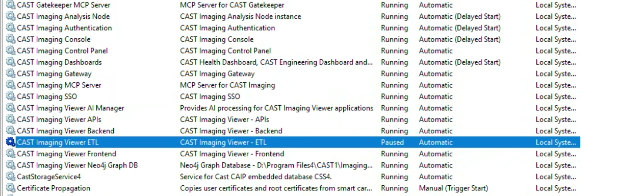This screenshot has height=196, width=644.
Task: Click Automatic startup type of Viewer ETL
Action: [435, 142]
